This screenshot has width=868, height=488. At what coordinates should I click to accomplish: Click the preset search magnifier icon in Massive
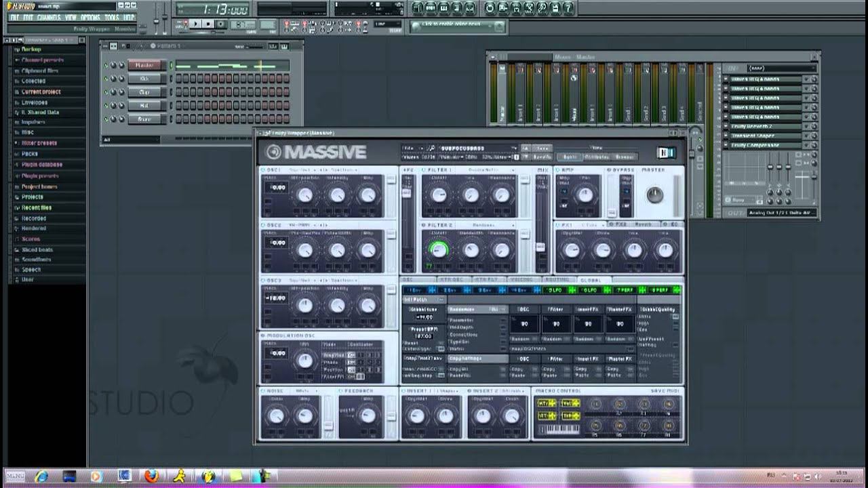click(x=431, y=148)
